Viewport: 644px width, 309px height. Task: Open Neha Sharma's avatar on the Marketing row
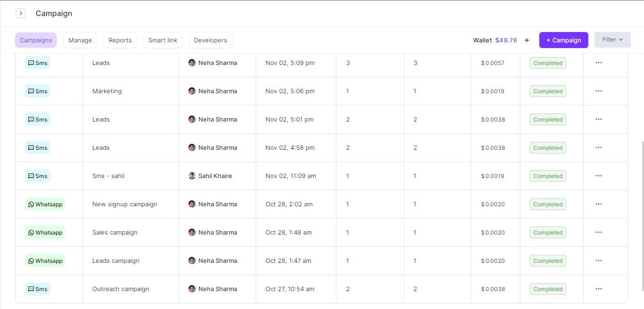point(192,91)
